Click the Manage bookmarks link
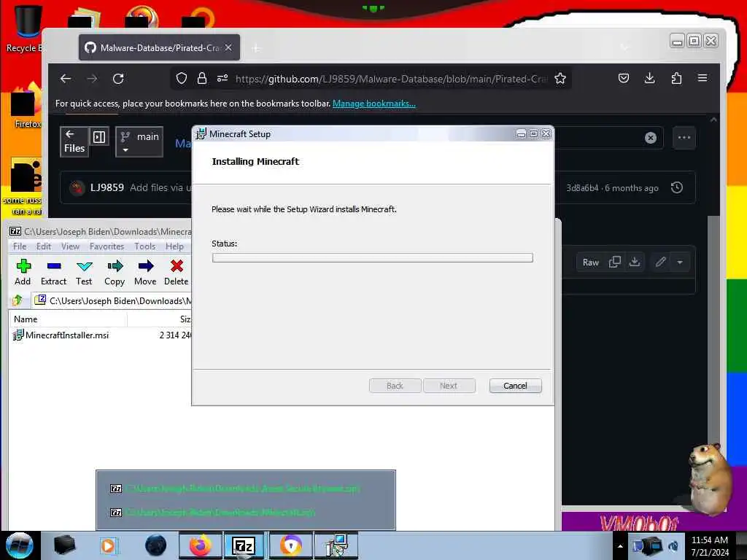The image size is (747, 560). click(374, 104)
